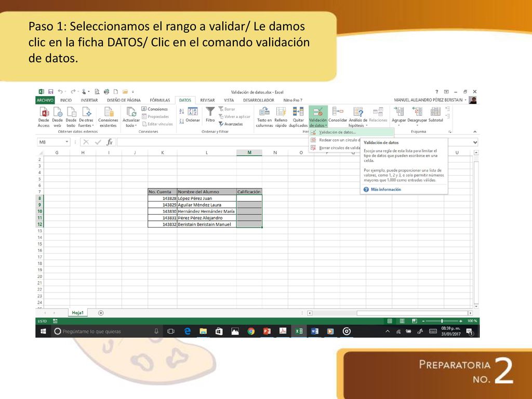Click the Redo arrow icon
532x399 pixels.
coord(73,91)
